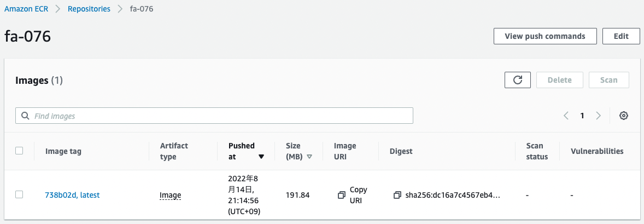The image size is (644, 224).
Task: Sort by Pushed at column descending arrow
Action: (x=261, y=157)
